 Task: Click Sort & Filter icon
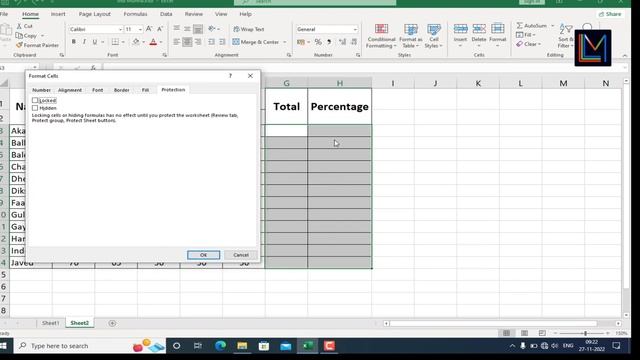coord(566,36)
